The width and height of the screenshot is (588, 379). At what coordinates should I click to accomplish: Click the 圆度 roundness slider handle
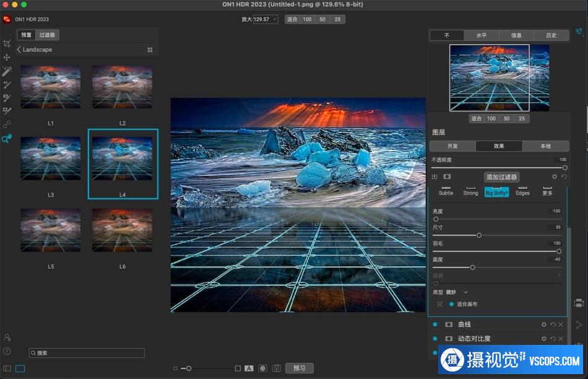472,268
